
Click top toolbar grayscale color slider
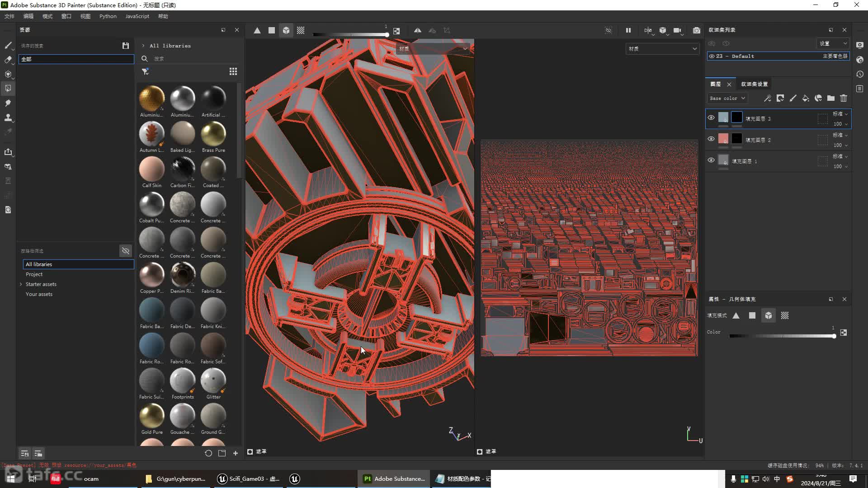tap(350, 34)
